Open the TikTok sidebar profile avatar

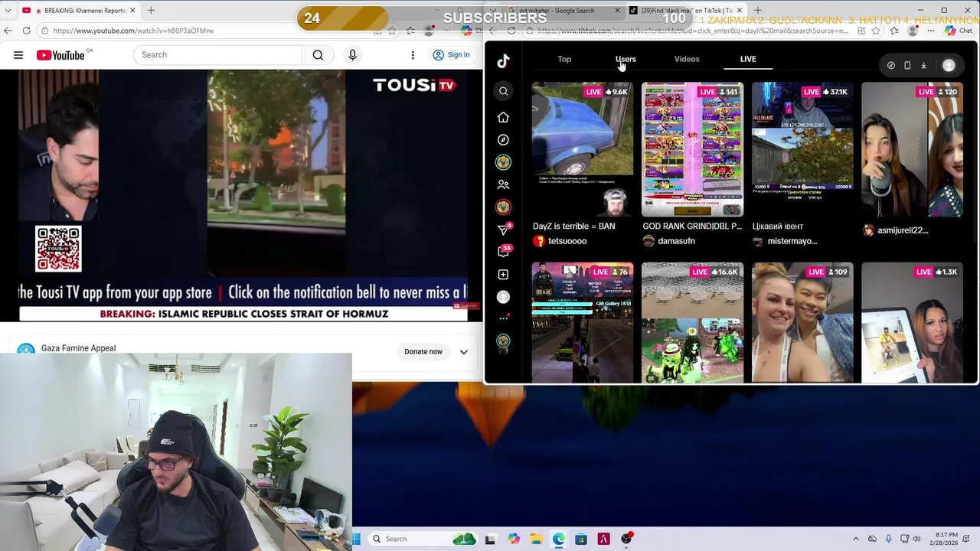[x=503, y=297]
